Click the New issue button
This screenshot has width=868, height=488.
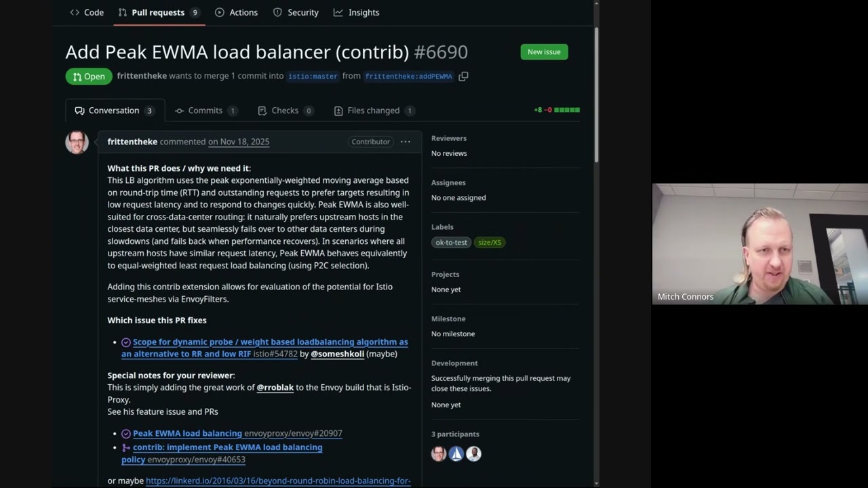[x=544, y=52]
